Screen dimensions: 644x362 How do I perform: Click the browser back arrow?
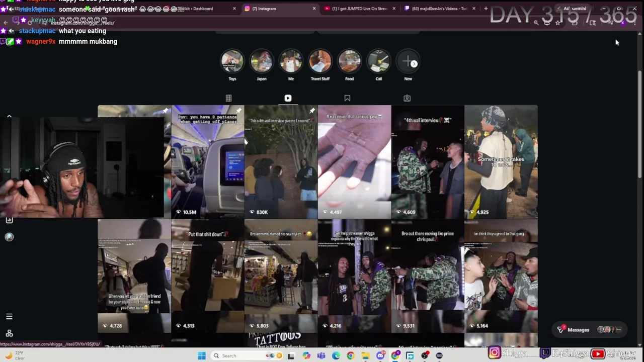pyautogui.click(x=6, y=23)
